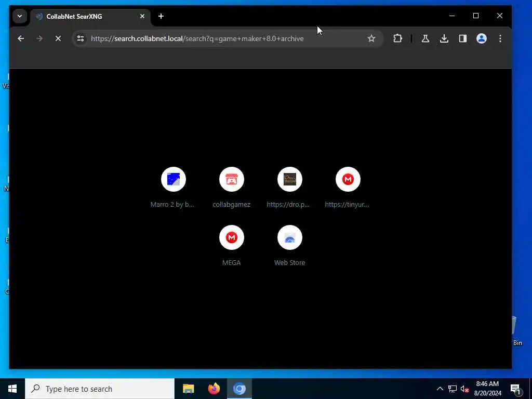The height and width of the screenshot is (399, 532).
Task: Go back to the previous page
Action: [21, 38]
